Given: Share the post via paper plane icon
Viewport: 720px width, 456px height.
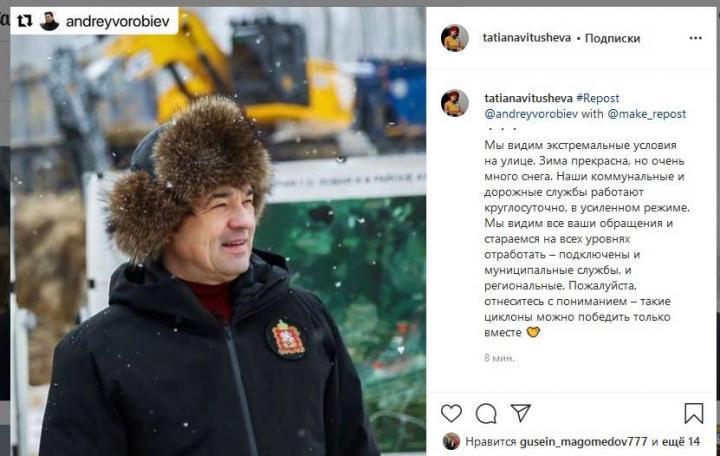Looking at the screenshot, I should pyautogui.click(x=521, y=413).
